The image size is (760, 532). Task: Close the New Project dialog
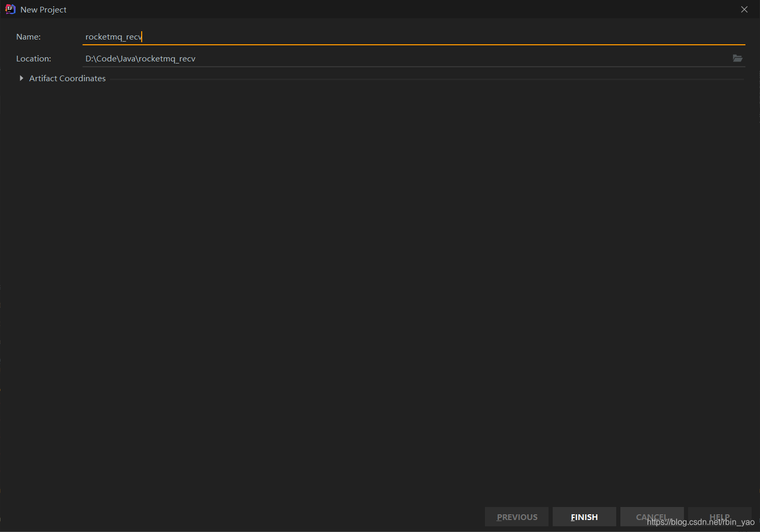click(x=744, y=9)
